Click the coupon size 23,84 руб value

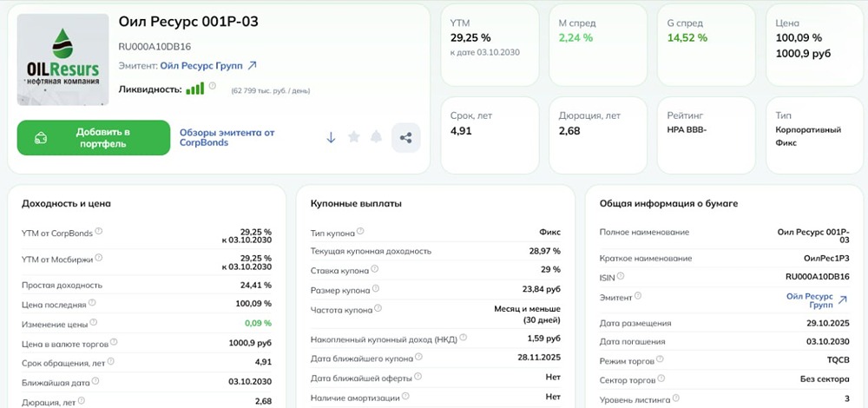540,289
